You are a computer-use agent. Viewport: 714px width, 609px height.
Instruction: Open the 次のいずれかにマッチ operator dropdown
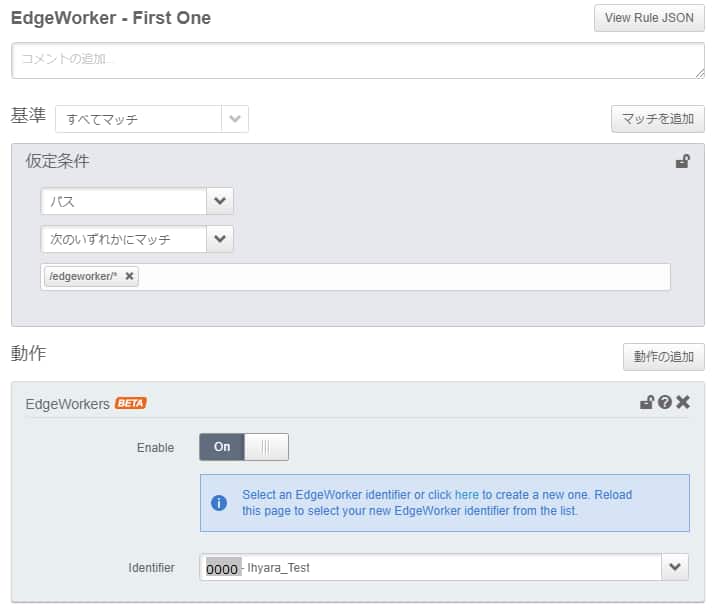[x=220, y=239]
